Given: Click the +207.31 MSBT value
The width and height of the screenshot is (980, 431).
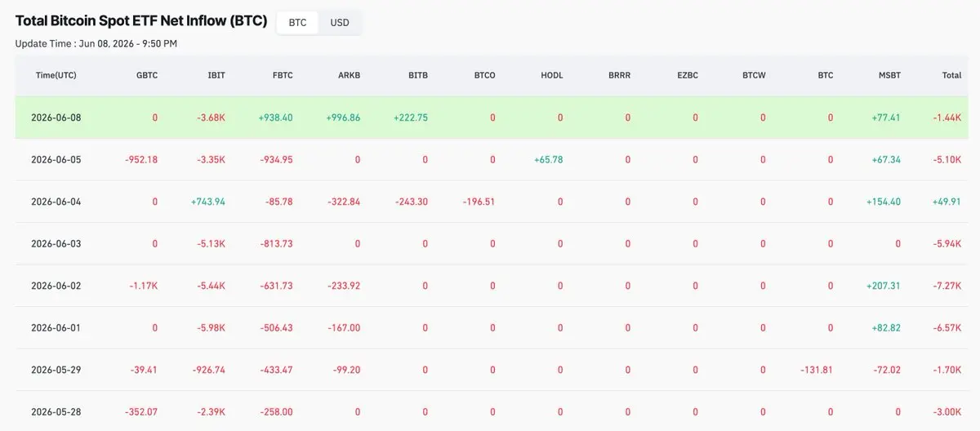Looking at the screenshot, I should coord(884,286).
